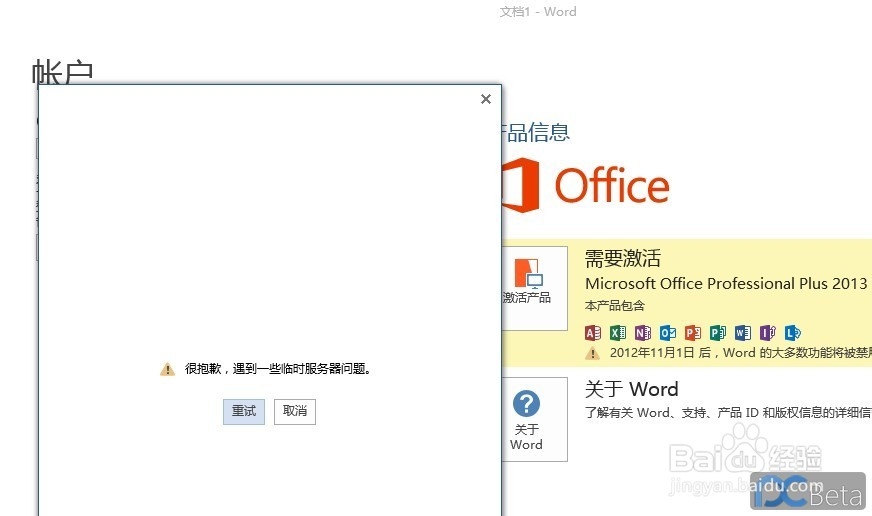872x516 pixels.
Task: Click the Excel app icon
Action: tap(618, 333)
